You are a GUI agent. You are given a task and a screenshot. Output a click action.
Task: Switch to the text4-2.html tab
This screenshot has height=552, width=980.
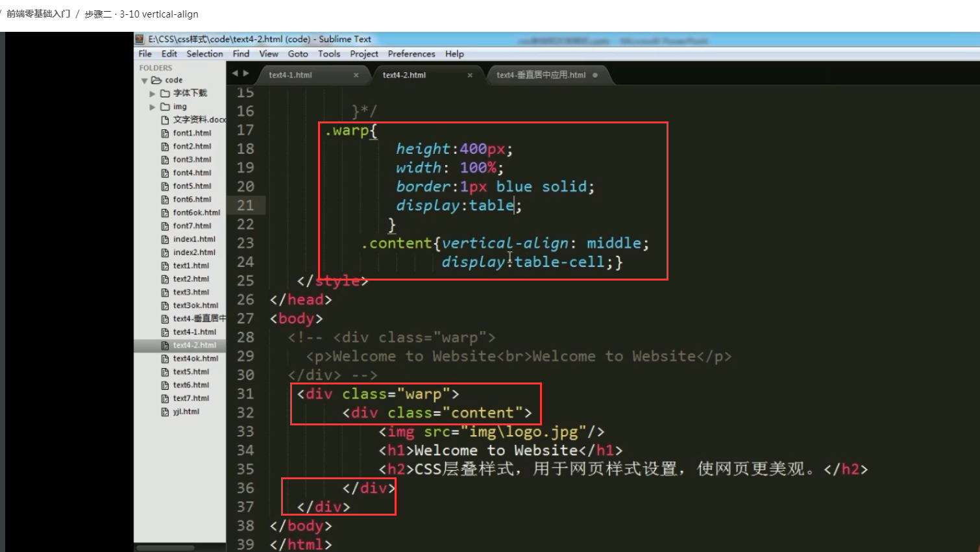(428, 75)
